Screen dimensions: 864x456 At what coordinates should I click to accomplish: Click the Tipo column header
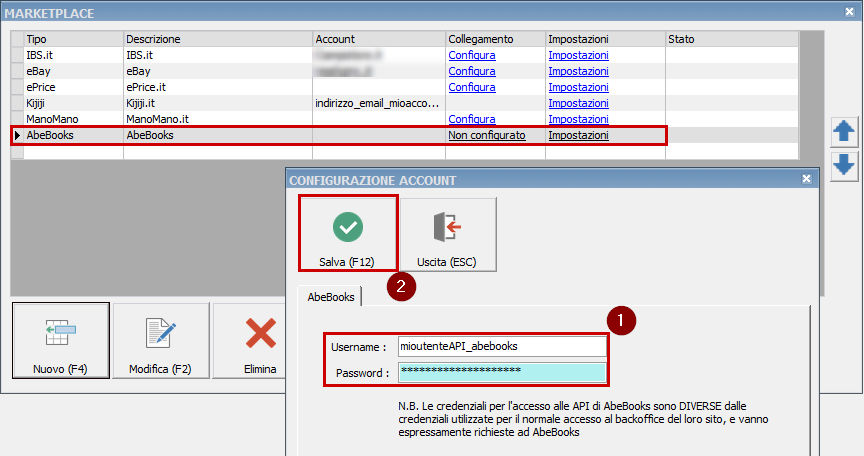(73, 39)
